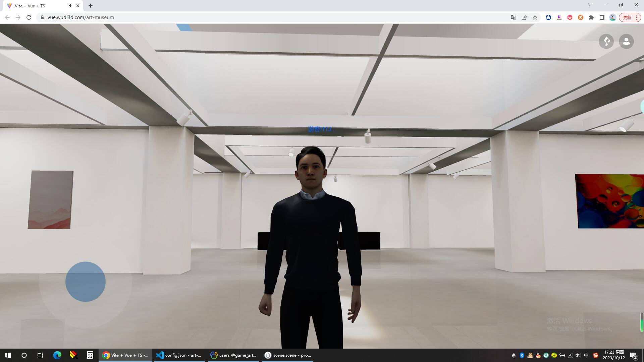Reload the art-museum page
This screenshot has width=644, height=362.
click(x=29, y=17)
